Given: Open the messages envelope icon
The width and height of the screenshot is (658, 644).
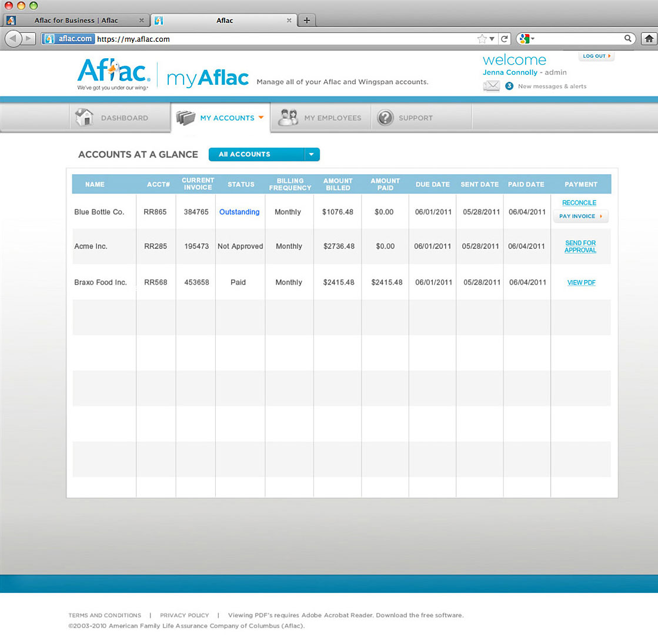Looking at the screenshot, I should pyautogui.click(x=492, y=86).
